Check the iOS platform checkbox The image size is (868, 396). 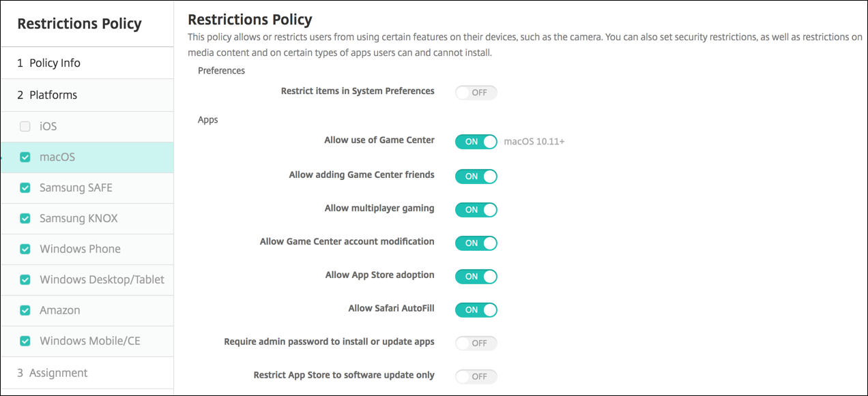coord(25,127)
